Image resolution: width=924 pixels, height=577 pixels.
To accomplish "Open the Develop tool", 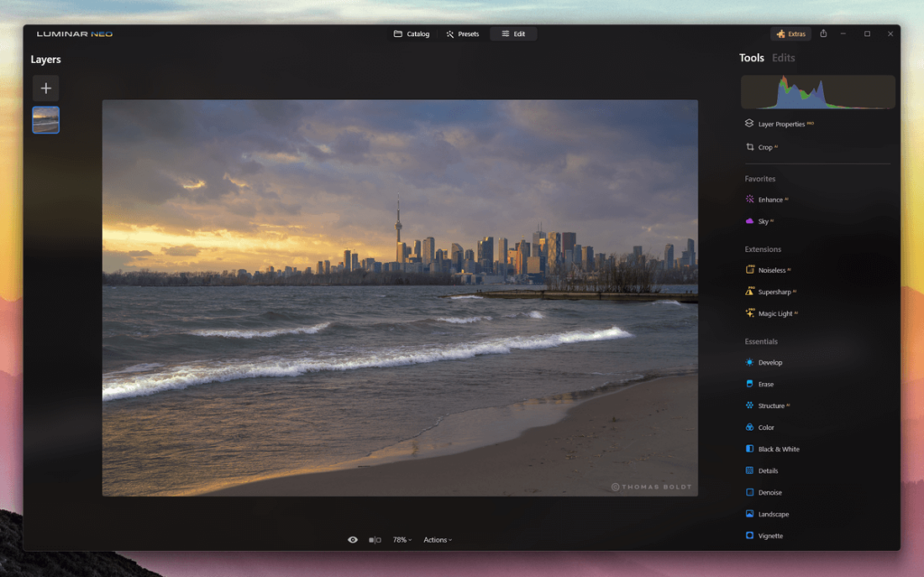I will [x=770, y=362].
